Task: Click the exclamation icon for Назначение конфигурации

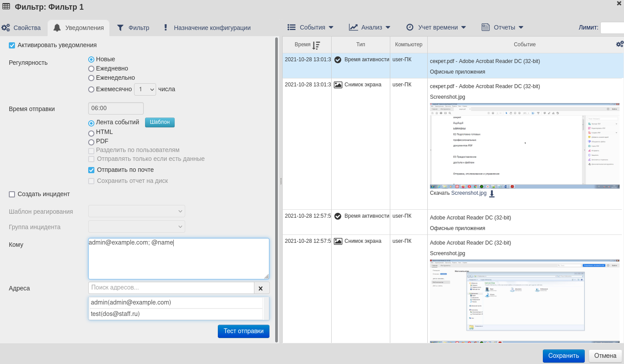Action: coord(165,28)
